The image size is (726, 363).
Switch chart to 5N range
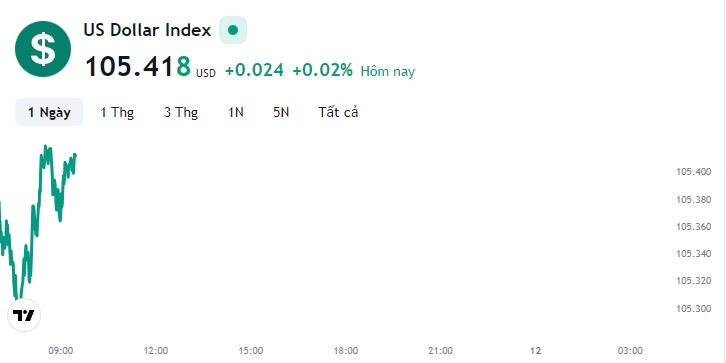tap(281, 112)
